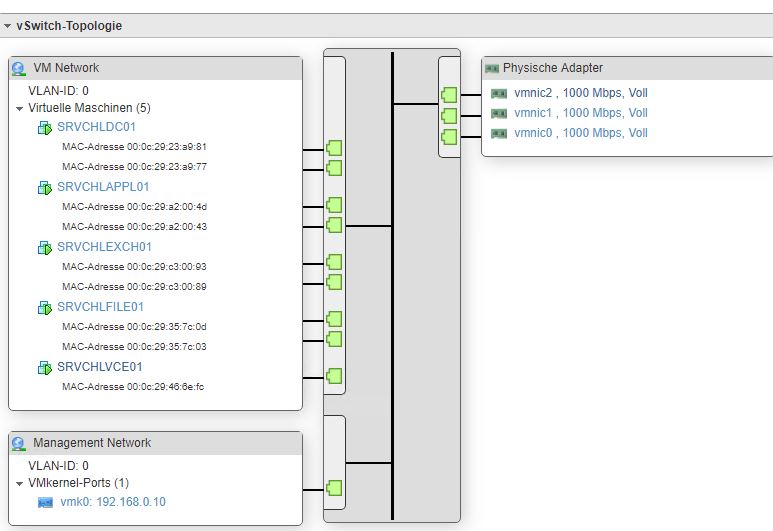
Task: Collapse the VMkernel-Ports (1) list
Action: [19, 483]
